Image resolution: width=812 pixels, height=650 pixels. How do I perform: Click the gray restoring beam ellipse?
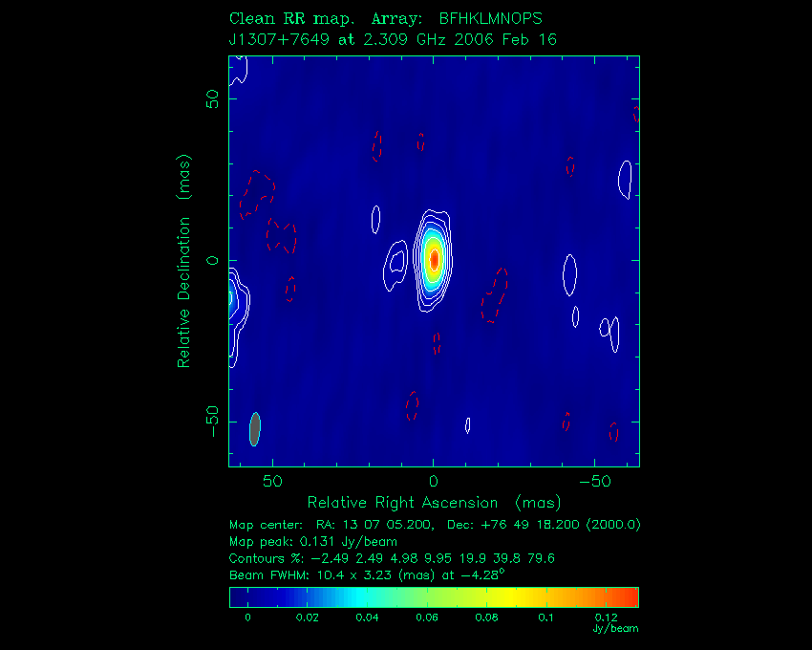(255, 429)
